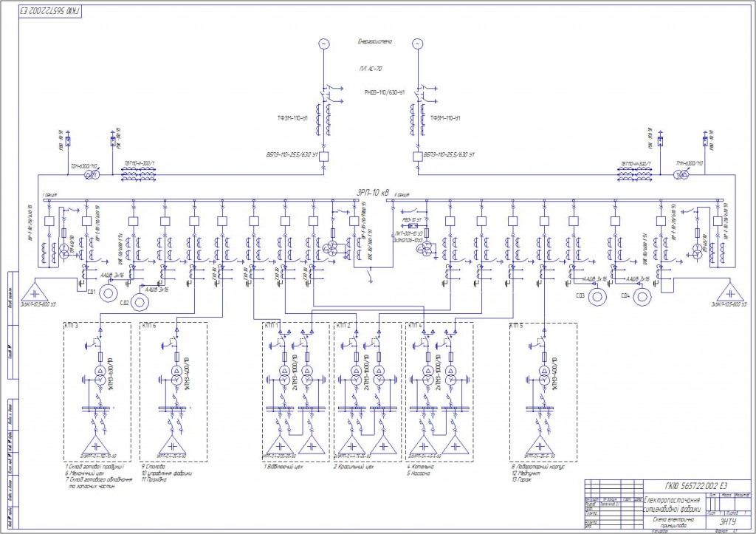Click the "I секція" bus section label
The image size is (756, 534).
(x=50, y=195)
